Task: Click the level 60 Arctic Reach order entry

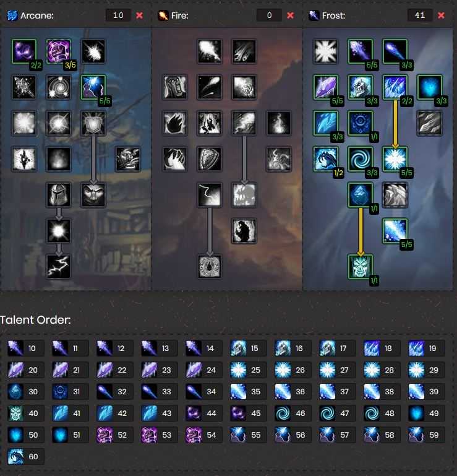Action: click(x=25, y=457)
